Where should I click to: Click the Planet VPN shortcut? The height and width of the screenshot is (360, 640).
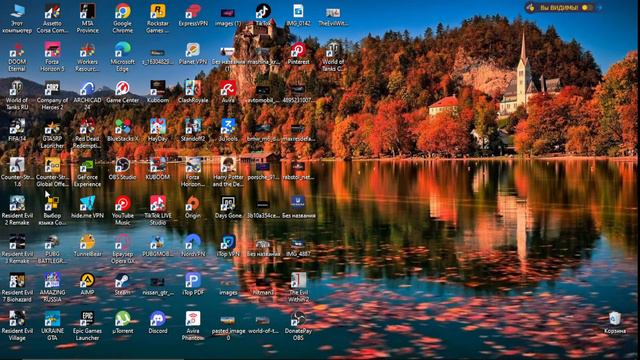(193, 54)
